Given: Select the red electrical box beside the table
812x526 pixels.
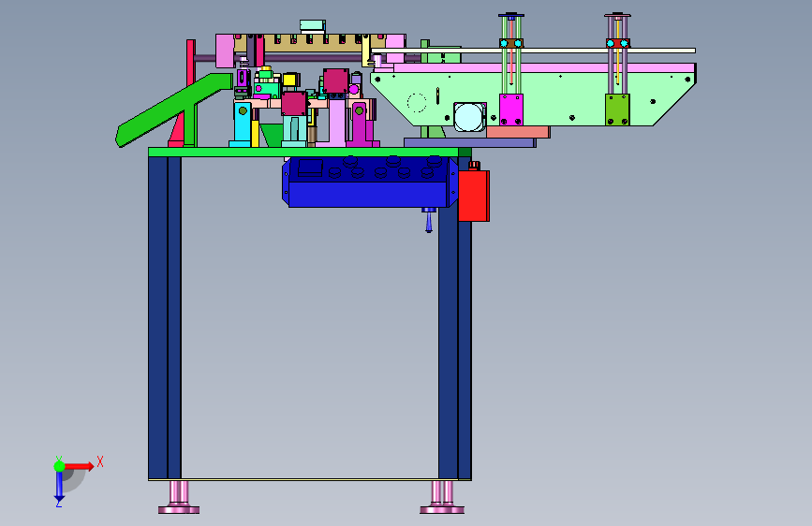Looking at the screenshot, I should pos(474,196).
